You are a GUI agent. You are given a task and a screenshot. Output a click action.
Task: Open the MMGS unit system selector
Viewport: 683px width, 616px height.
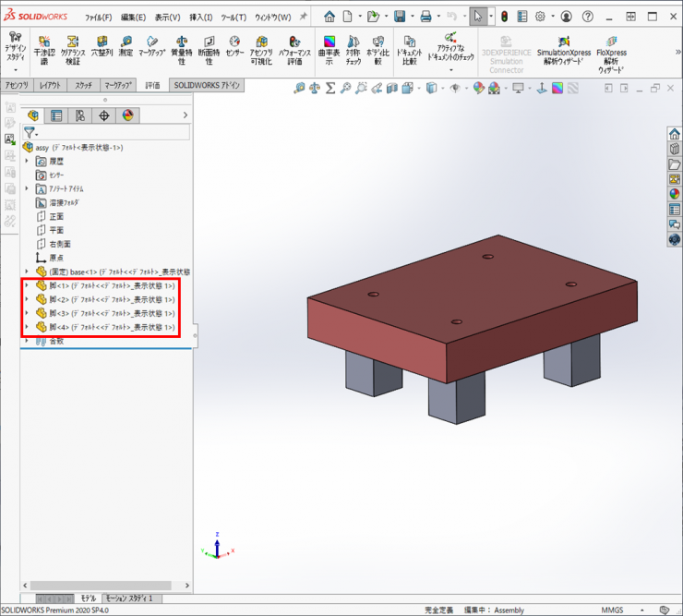coord(612,610)
